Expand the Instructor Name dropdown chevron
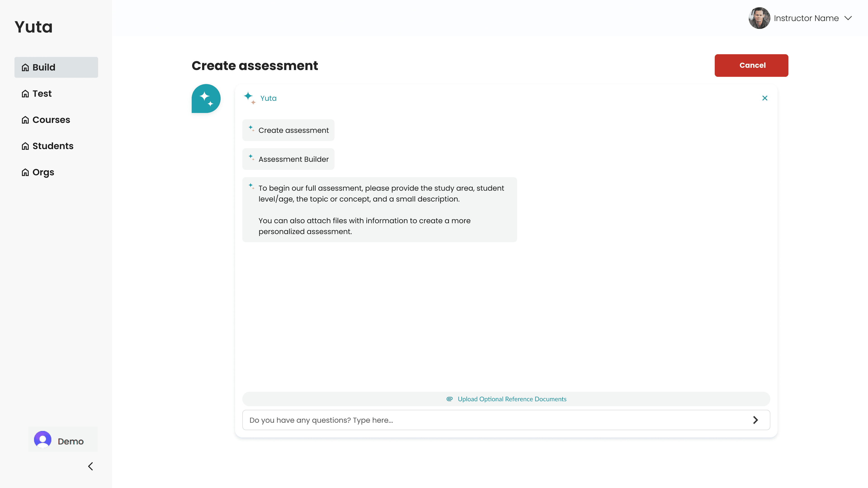 click(x=848, y=18)
